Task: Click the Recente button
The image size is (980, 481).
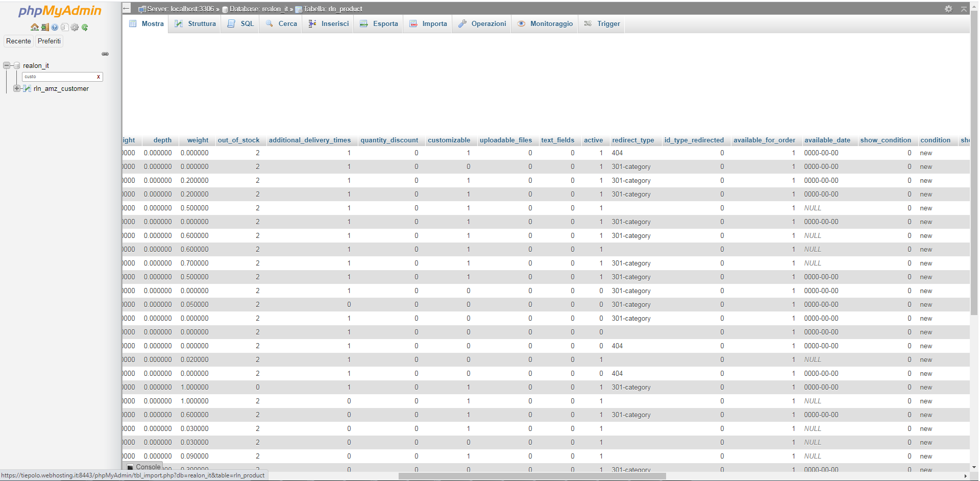Action: (x=18, y=41)
